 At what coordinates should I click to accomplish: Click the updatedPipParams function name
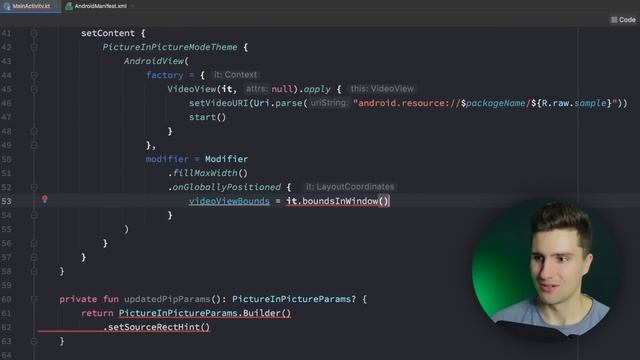pos(167,299)
